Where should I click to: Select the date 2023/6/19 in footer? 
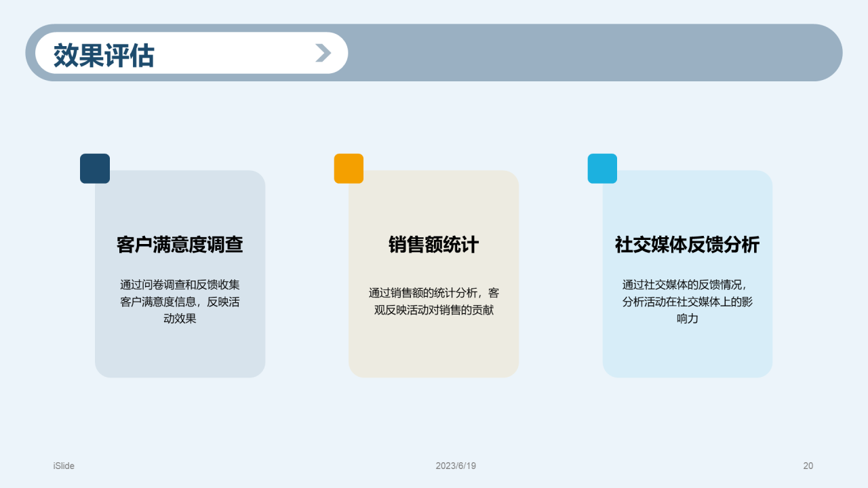click(456, 466)
